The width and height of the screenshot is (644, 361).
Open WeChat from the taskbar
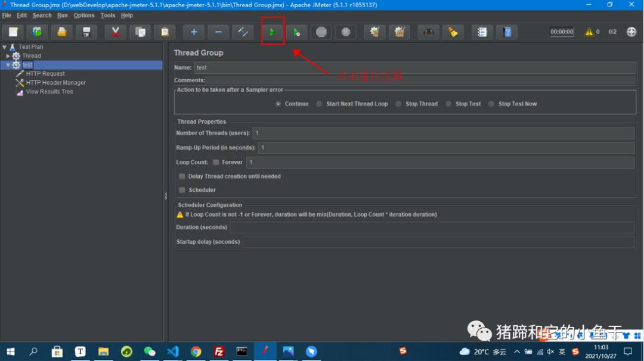[x=150, y=351]
